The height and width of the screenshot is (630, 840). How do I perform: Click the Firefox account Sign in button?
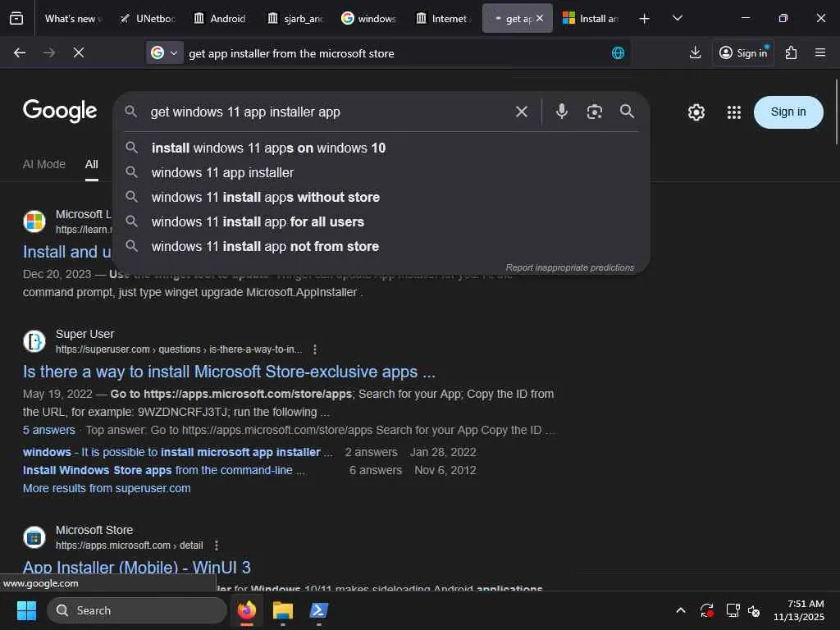(x=743, y=52)
